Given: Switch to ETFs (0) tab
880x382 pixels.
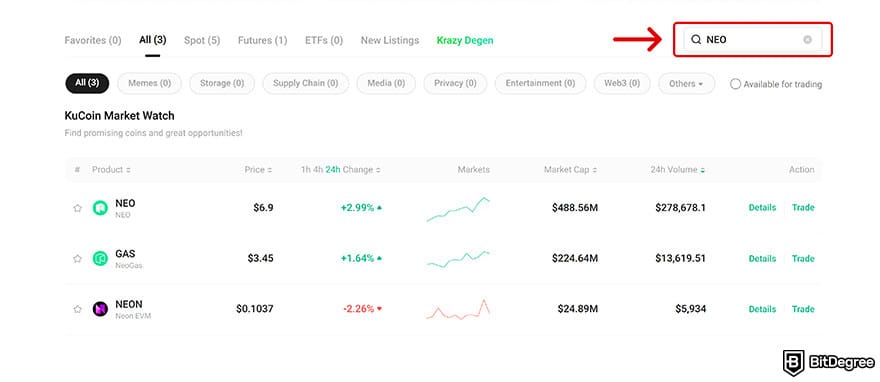Looking at the screenshot, I should 324,40.
